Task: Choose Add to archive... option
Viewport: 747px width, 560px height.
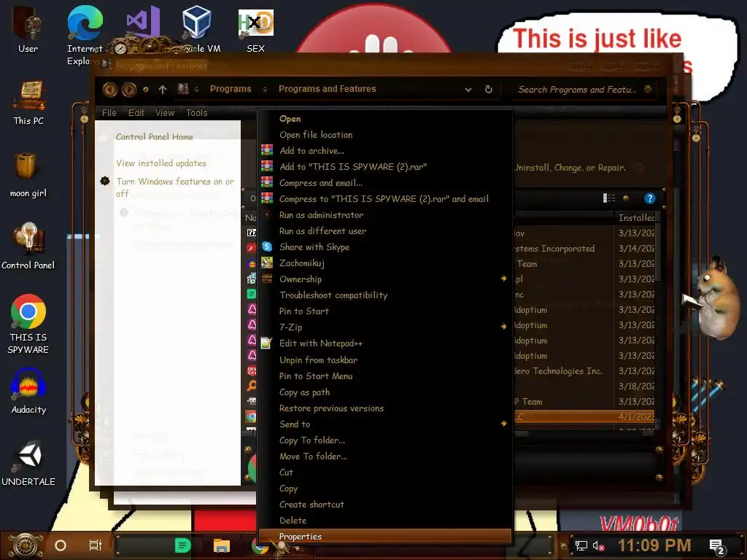Action: pos(385,151)
